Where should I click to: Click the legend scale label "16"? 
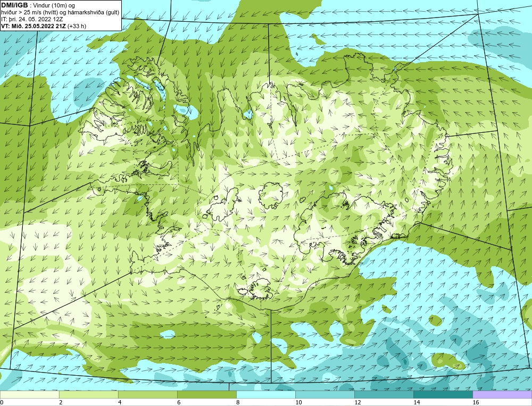[476, 402]
